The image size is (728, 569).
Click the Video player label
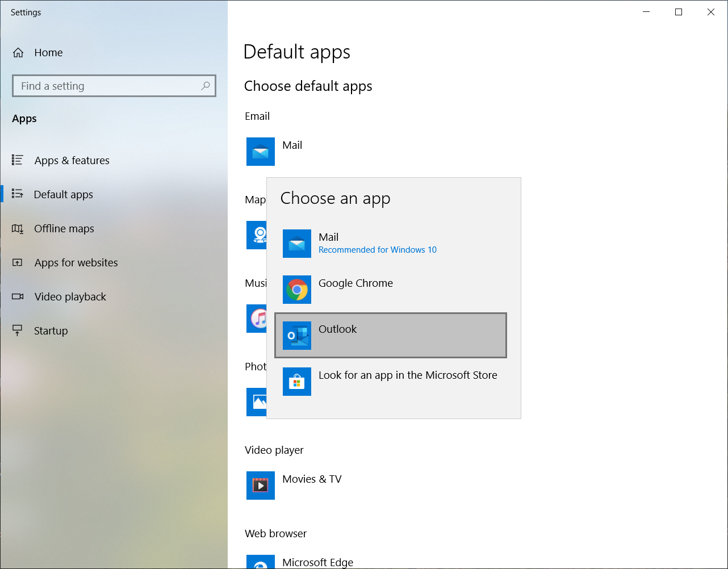(274, 450)
